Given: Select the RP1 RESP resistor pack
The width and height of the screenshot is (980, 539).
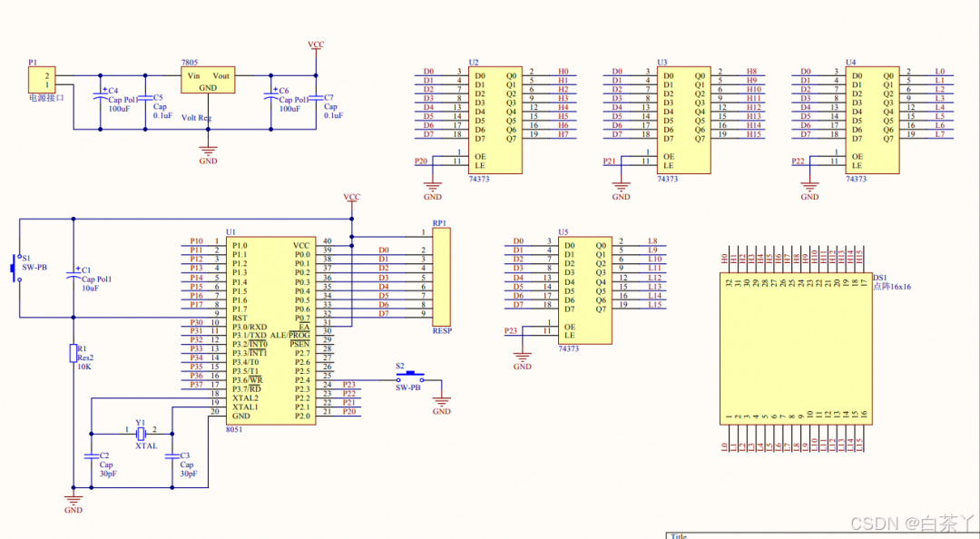Looking at the screenshot, I should pyautogui.click(x=441, y=277).
